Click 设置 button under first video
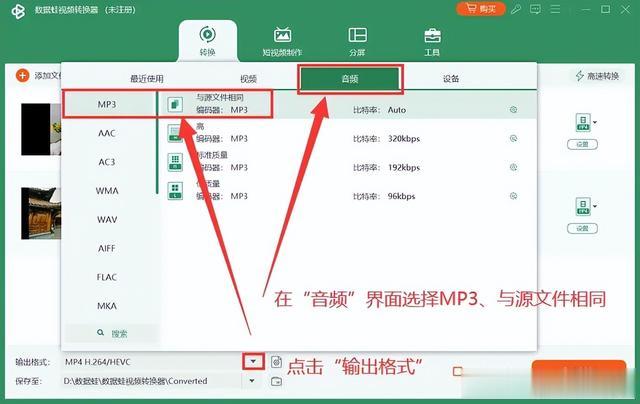This screenshot has height=404, width=640. (582, 144)
